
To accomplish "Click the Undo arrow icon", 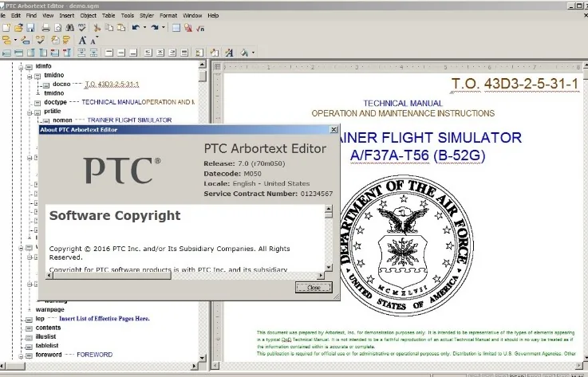I will click(136, 28).
